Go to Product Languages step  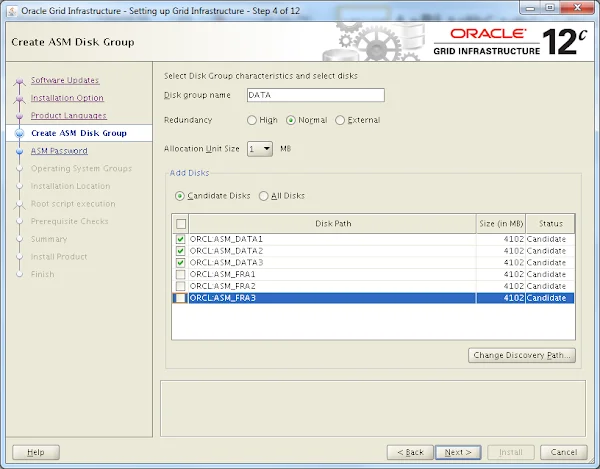pos(69,116)
